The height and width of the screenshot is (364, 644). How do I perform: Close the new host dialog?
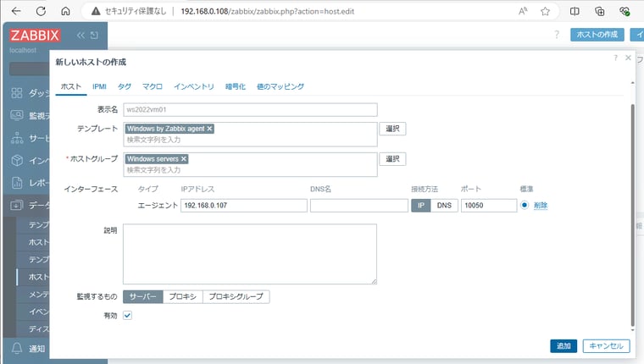[628, 58]
